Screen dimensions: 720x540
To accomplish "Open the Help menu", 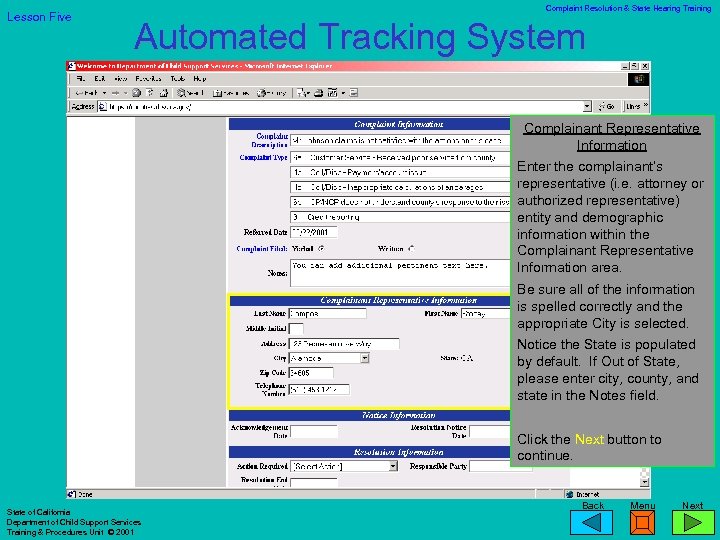I will pyautogui.click(x=200, y=79).
